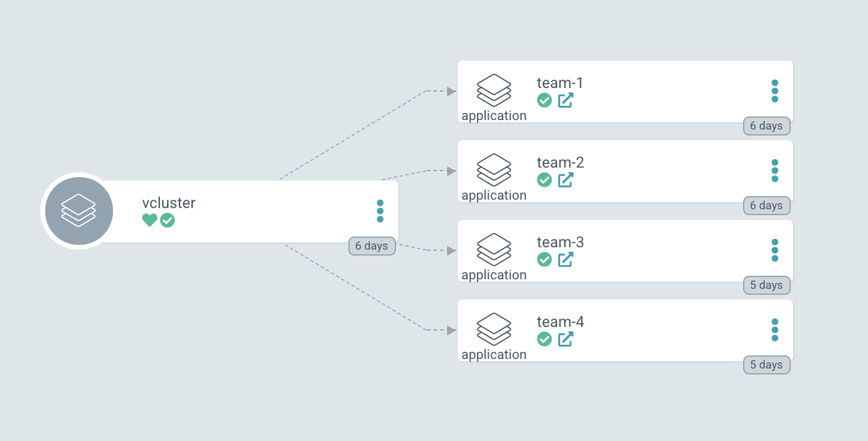Screen dimensions: 868x441
Task: Click team-4 5 days age badge
Action: pyautogui.click(x=767, y=365)
